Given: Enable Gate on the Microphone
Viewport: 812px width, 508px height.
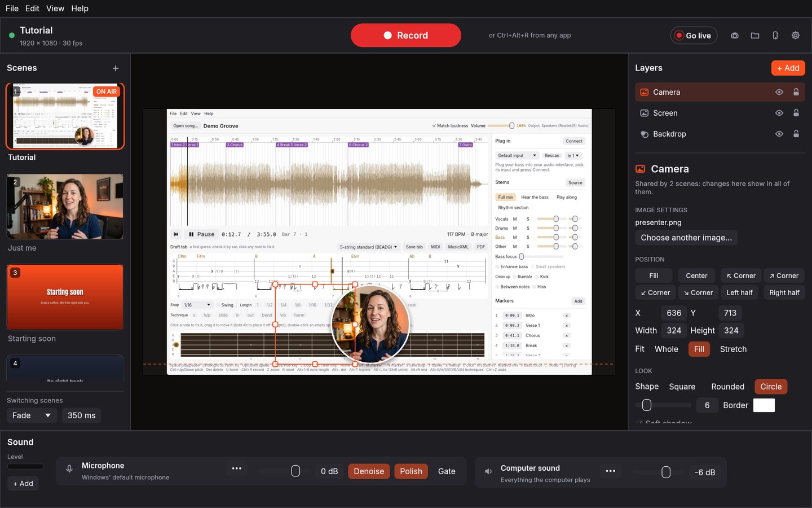Looking at the screenshot, I should point(447,471).
